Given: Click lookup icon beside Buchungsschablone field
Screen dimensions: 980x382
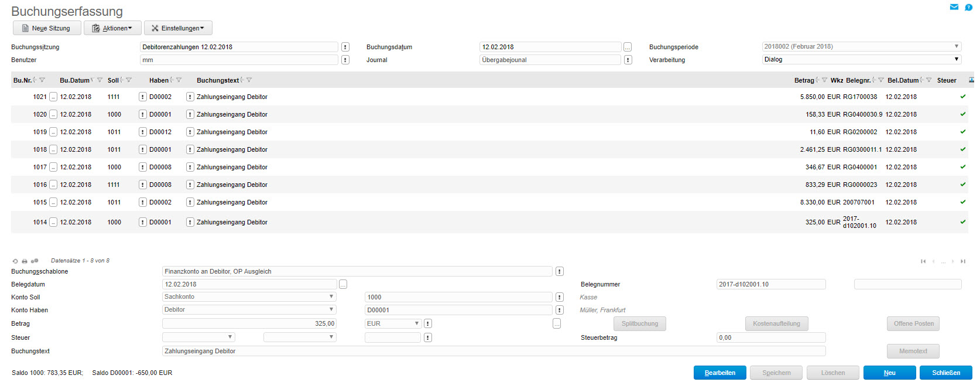Looking at the screenshot, I should tap(560, 271).
